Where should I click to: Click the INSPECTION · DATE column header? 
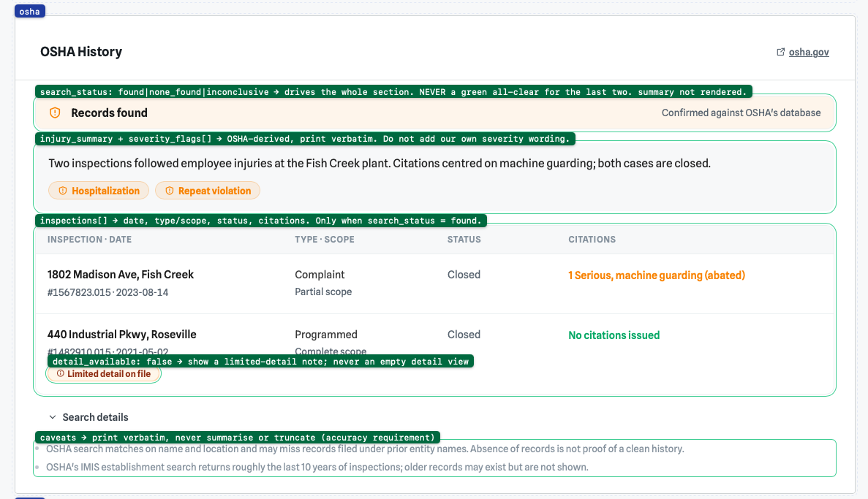[89, 240]
